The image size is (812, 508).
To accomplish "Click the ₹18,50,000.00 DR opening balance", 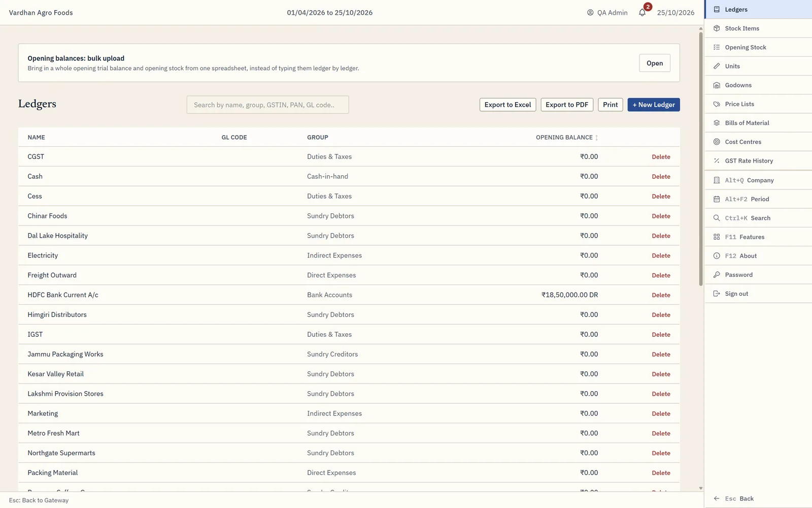I will (x=569, y=295).
